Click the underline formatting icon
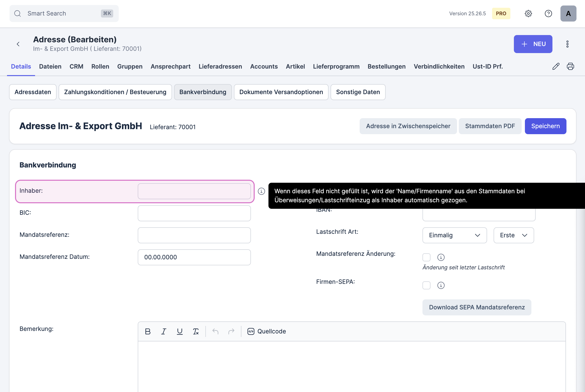The height and width of the screenshot is (392, 585). pyautogui.click(x=180, y=331)
